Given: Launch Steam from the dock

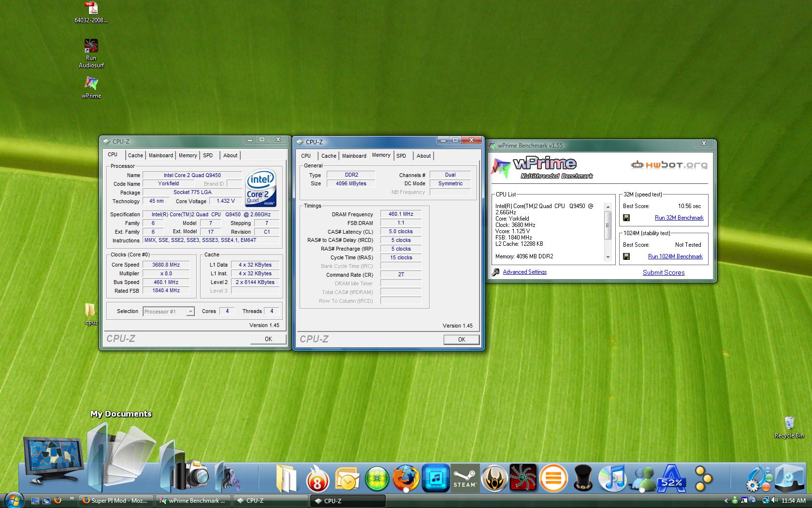Looking at the screenshot, I should tap(464, 478).
